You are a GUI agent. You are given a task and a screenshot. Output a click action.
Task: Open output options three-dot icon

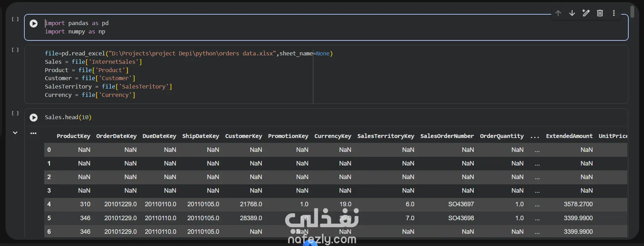tap(33, 133)
